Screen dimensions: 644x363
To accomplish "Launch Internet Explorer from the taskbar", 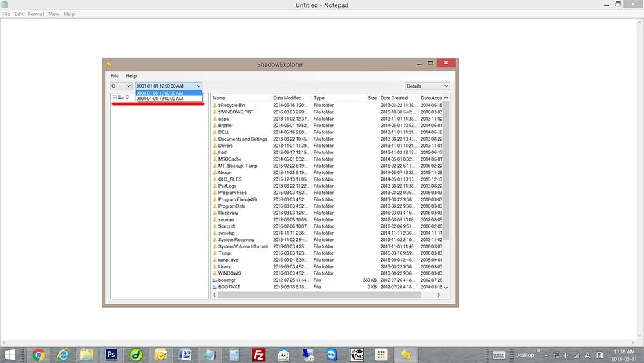I will (62, 355).
